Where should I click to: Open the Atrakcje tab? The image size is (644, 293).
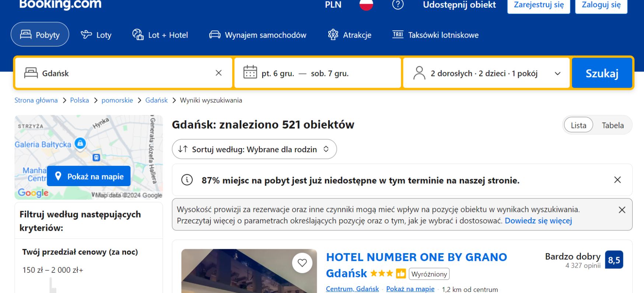(x=350, y=35)
